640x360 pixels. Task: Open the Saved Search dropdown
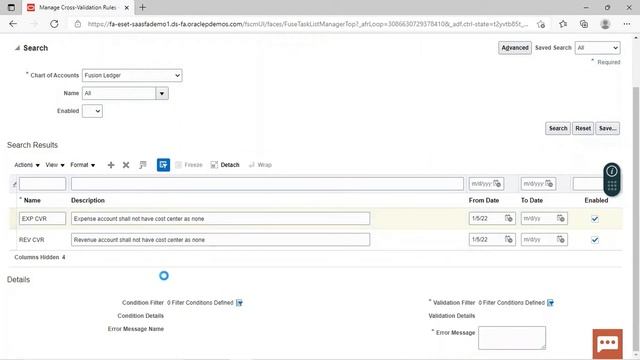(598, 48)
